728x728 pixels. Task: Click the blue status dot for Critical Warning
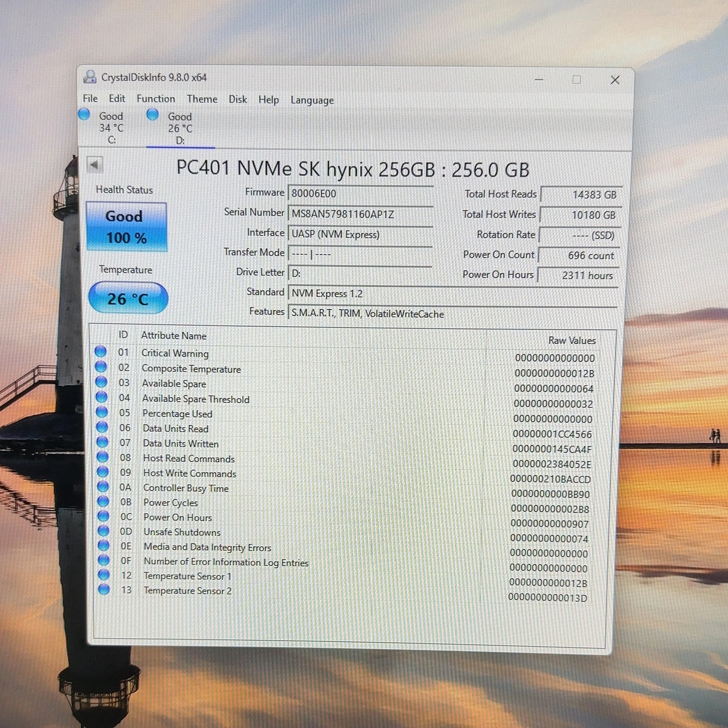tap(101, 351)
